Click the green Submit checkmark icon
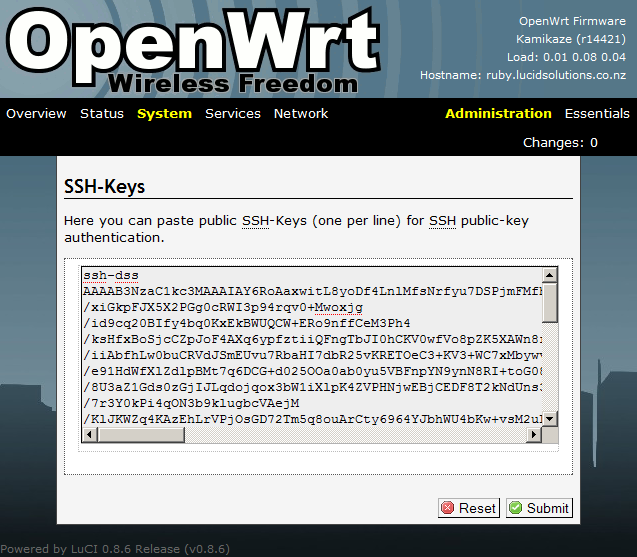Image resolution: width=637 pixels, height=557 pixels. 516,508
